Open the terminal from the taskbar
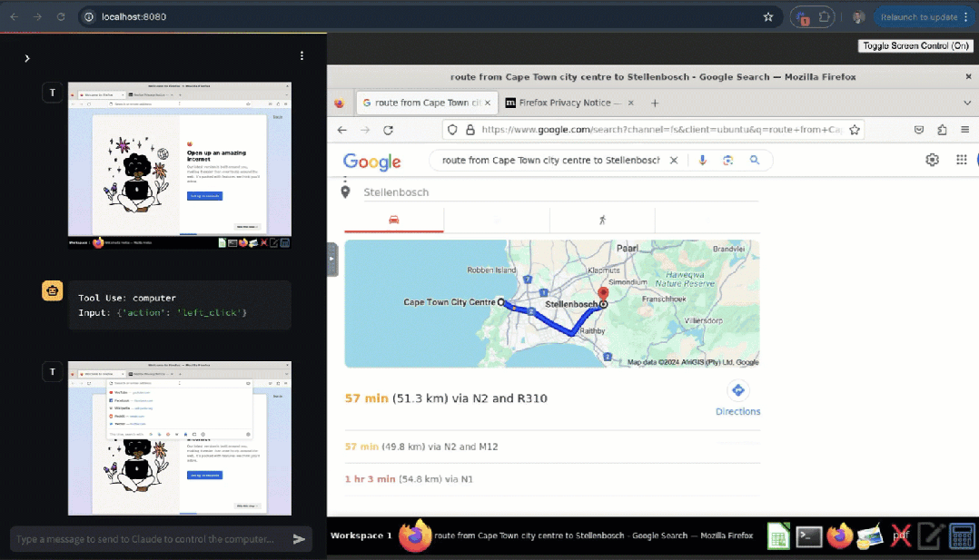 tap(808, 536)
